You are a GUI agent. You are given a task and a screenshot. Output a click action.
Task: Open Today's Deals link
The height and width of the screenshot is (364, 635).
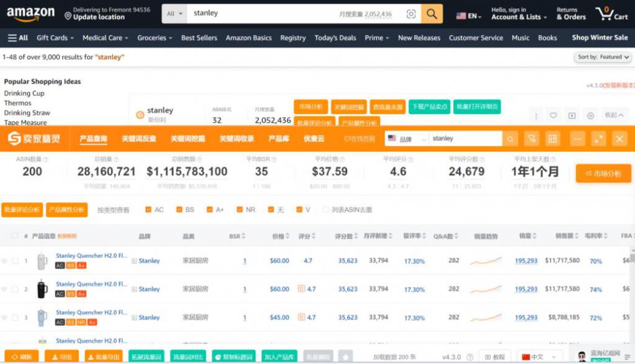(335, 38)
